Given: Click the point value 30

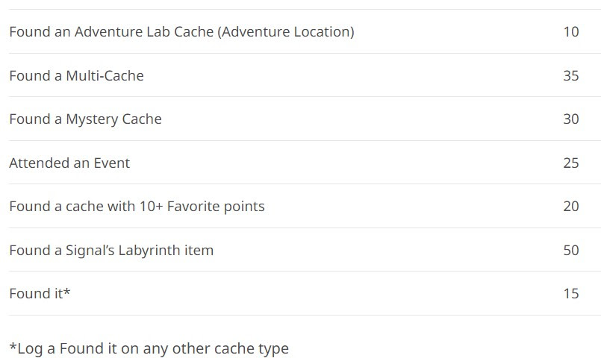Looking at the screenshot, I should tap(570, 119).
